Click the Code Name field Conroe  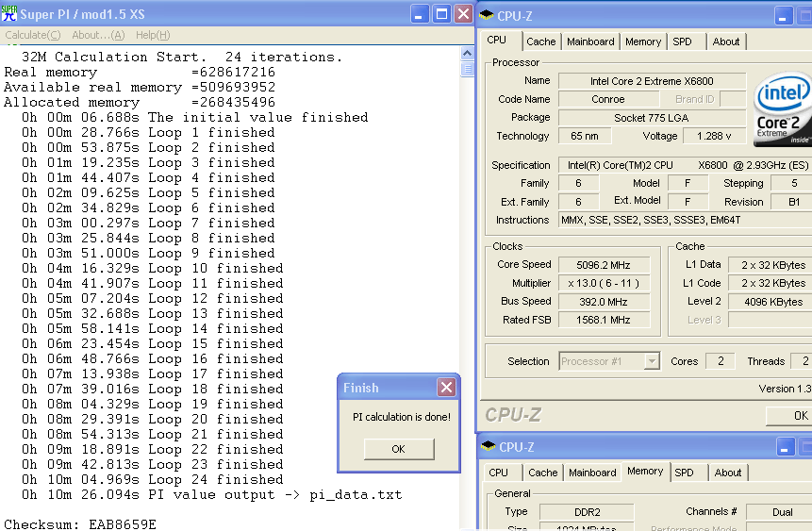[x=608, y=99]
